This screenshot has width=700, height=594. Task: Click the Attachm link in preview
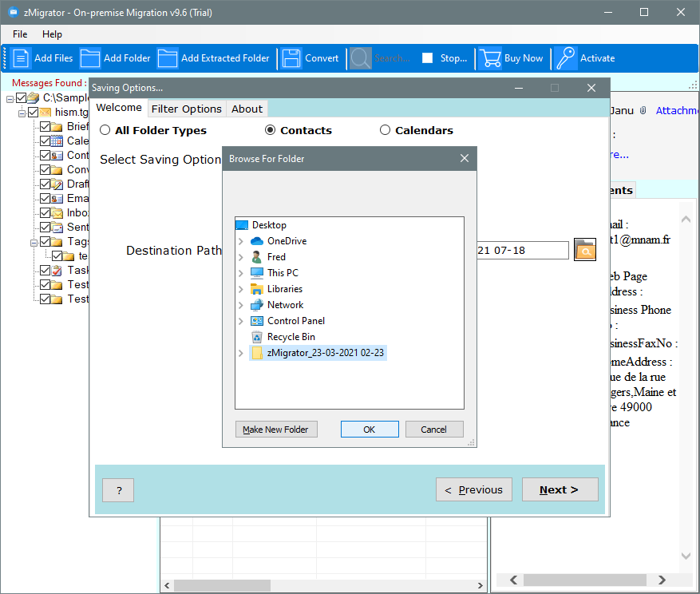click(677, 110)
